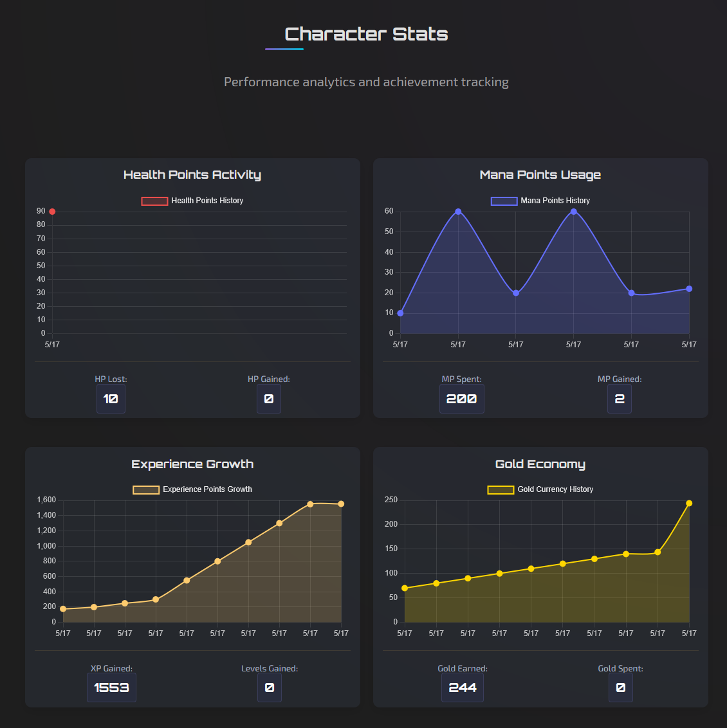Click the red Health Points History legend swatch
This screenshot has height=728, width=727.
pos(154,200)
